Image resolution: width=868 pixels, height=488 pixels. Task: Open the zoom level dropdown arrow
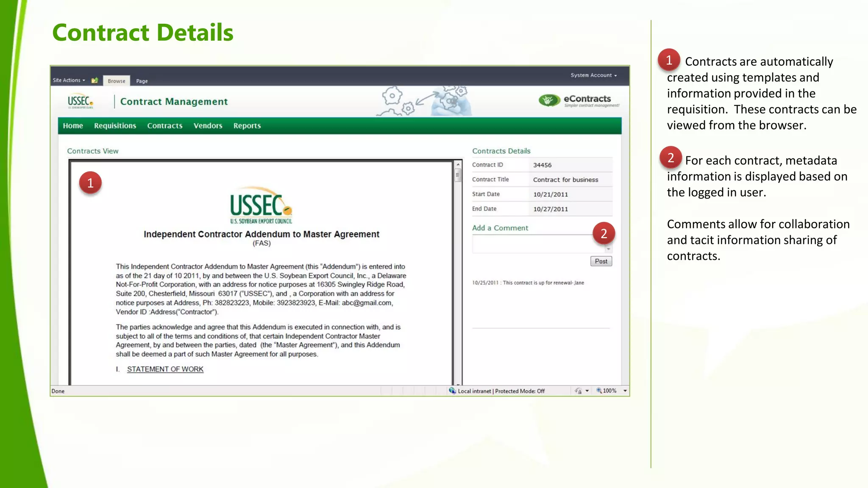point(625,391)
